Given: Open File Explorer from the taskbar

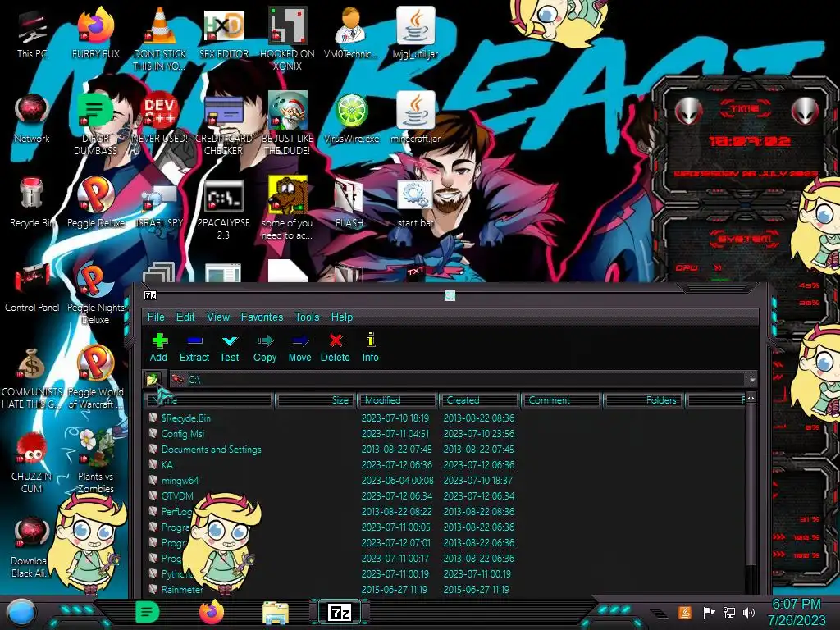Looking at the screenshot, I should 276,613.
